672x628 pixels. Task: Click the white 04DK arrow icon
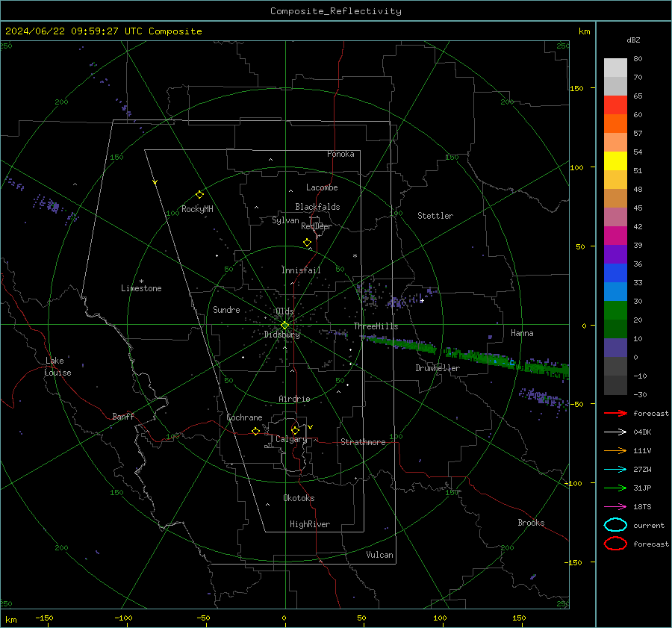pyautogui.click(x=615, y=432)
